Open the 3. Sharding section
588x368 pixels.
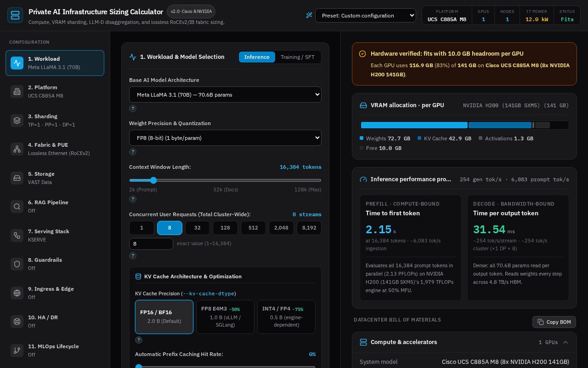55,121
